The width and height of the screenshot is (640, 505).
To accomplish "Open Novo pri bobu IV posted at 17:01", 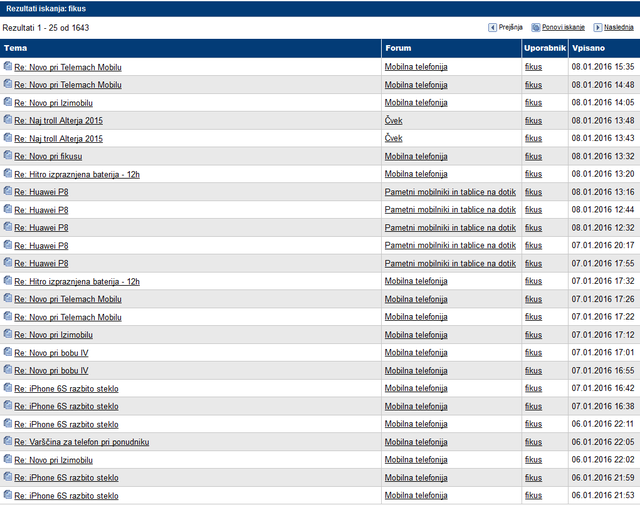I will click(51, 353).
